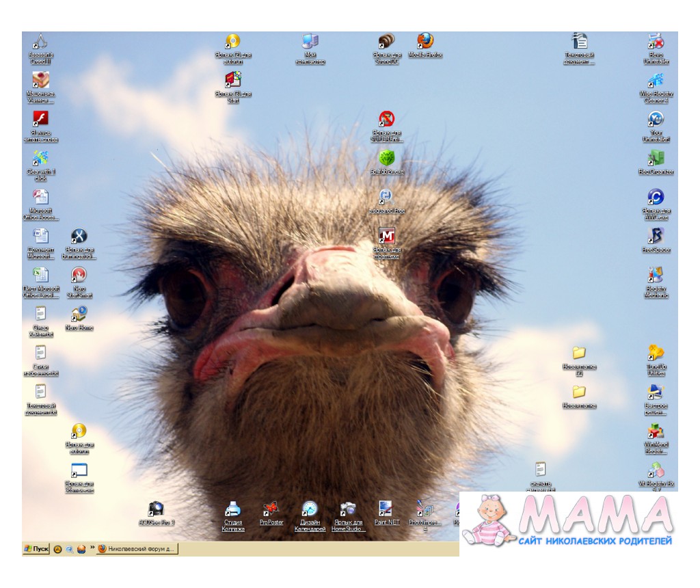Open the Revo Uninstaller desktop icon
700x588 pixels.
tap(656, 42)
